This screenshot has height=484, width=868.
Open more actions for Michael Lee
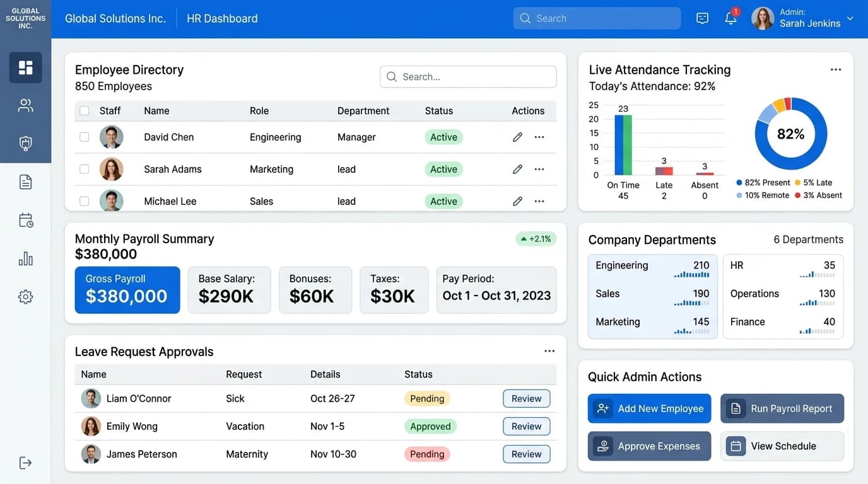[x=539, y=202]
